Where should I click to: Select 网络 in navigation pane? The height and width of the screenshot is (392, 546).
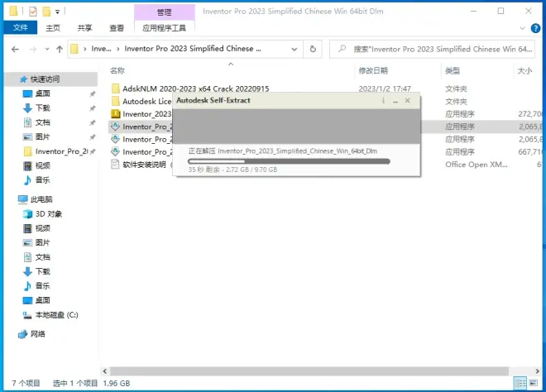coord(37,334)
